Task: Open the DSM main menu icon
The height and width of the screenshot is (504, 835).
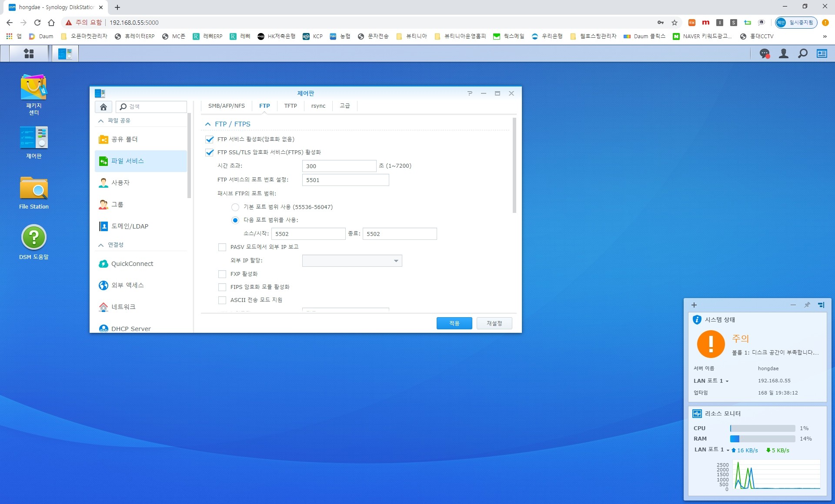Action: tap(29, 53)
